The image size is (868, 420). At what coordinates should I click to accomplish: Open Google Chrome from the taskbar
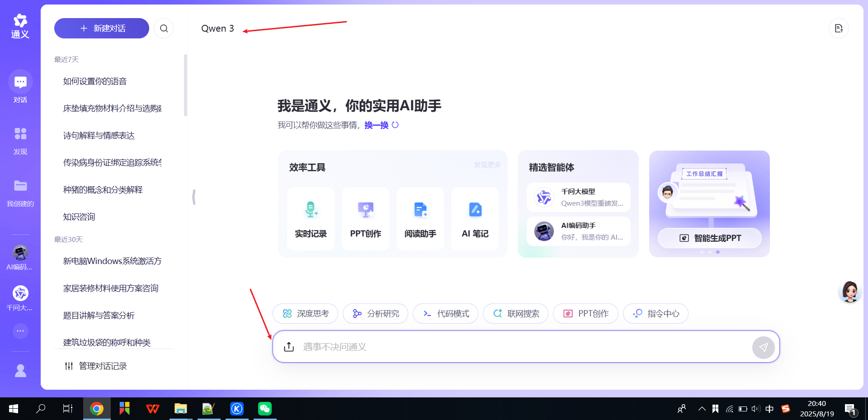96,409
